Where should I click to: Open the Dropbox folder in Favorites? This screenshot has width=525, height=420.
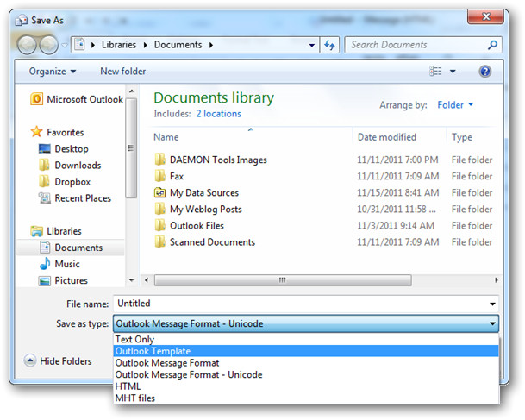pyautogui.click(x=71, y=182)
